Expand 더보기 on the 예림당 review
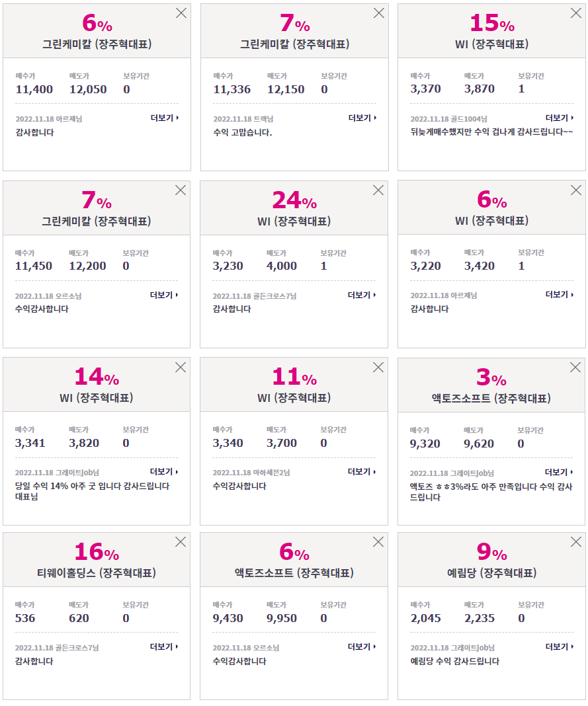This screenshot has width=588, height=706. click(560, 647)
